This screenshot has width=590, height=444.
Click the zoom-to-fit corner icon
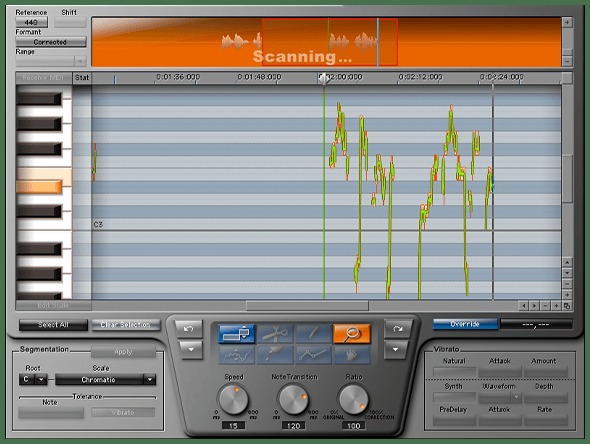point(567,306)
